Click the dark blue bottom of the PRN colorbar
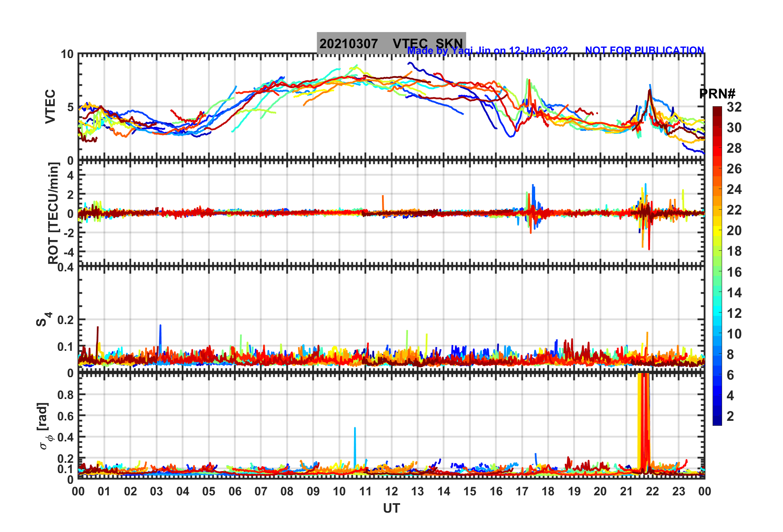 point(717,421)
